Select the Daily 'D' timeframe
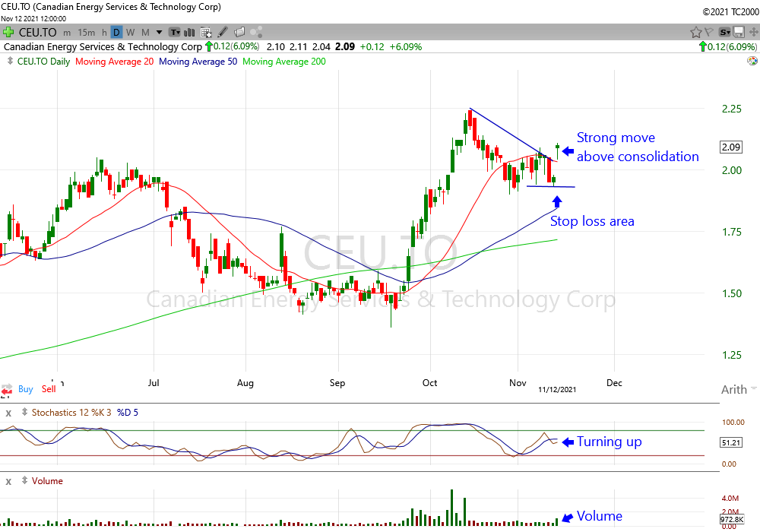Viewport: 760px width, 532px height. pos(116,33)
